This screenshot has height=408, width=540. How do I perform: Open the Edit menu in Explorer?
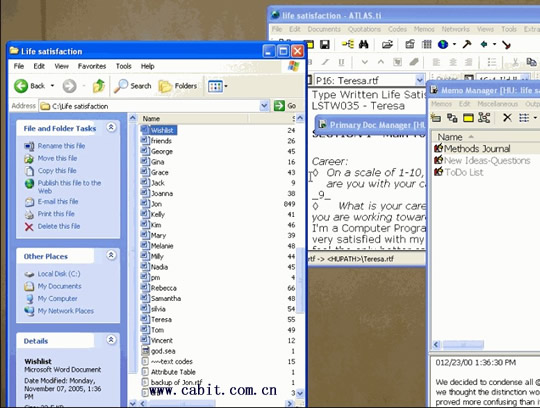[x=39, y=66]
